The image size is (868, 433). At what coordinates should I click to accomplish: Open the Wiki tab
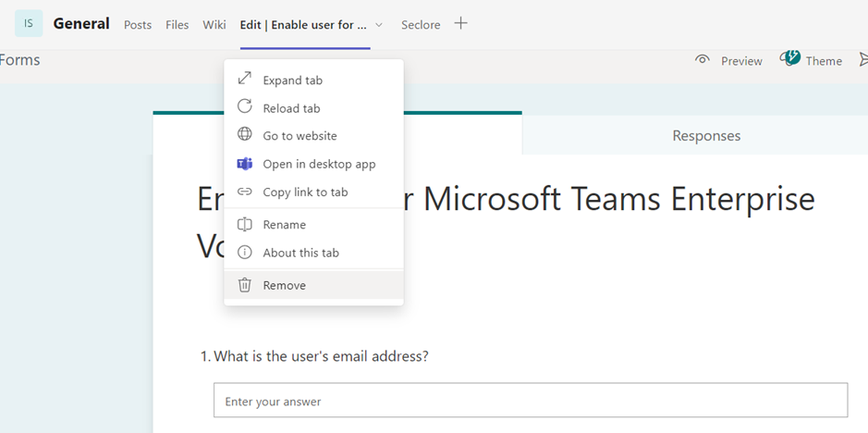click(x=214, y=25)
